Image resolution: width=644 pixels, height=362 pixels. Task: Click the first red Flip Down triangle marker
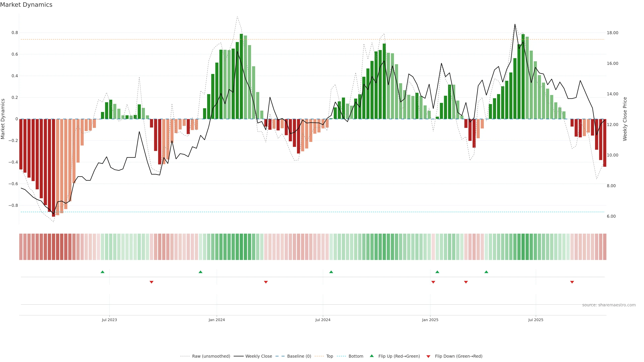tap(151, 282)
